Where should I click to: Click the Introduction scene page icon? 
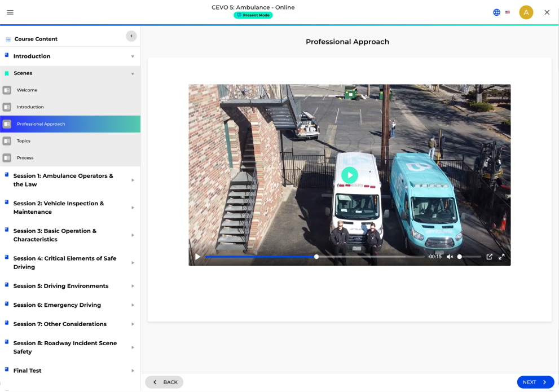click(7, 107)
